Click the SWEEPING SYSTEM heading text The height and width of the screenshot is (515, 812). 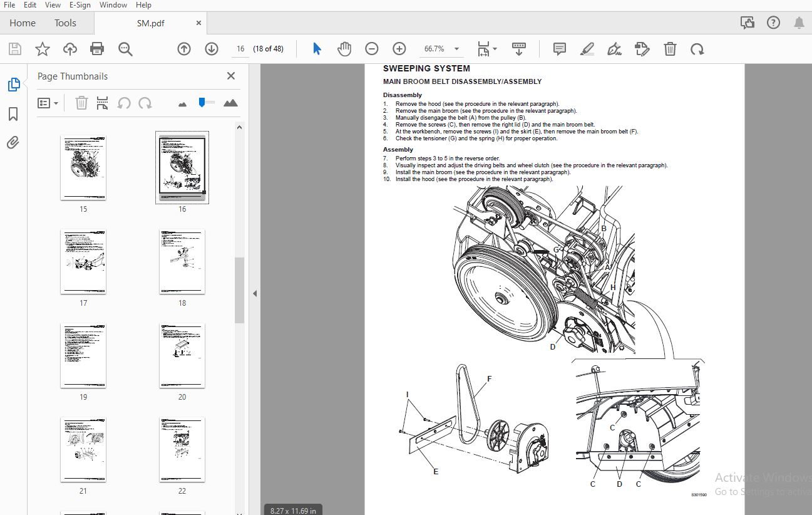click(x=426, y=69)
